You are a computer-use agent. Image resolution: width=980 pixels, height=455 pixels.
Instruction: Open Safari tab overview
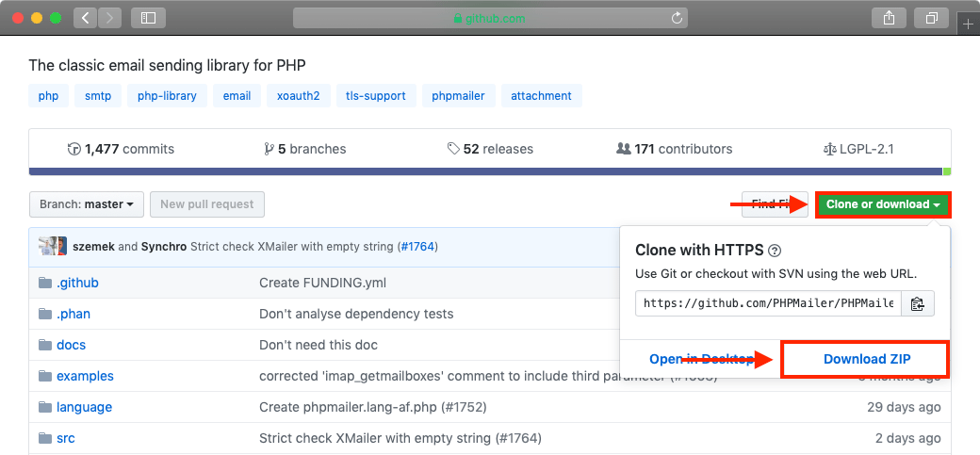click(931, 18)
